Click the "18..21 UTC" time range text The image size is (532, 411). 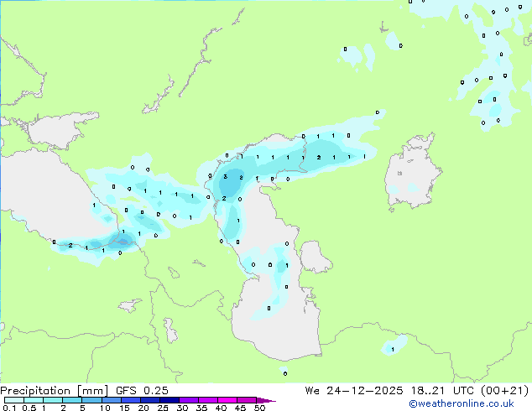pyautogui.click(x=443, y=391)
